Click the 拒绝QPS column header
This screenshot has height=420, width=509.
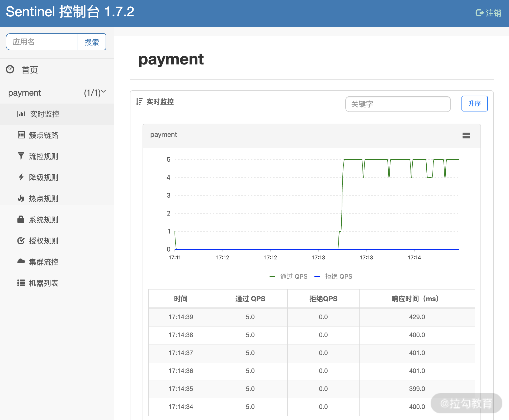point(323,299)
